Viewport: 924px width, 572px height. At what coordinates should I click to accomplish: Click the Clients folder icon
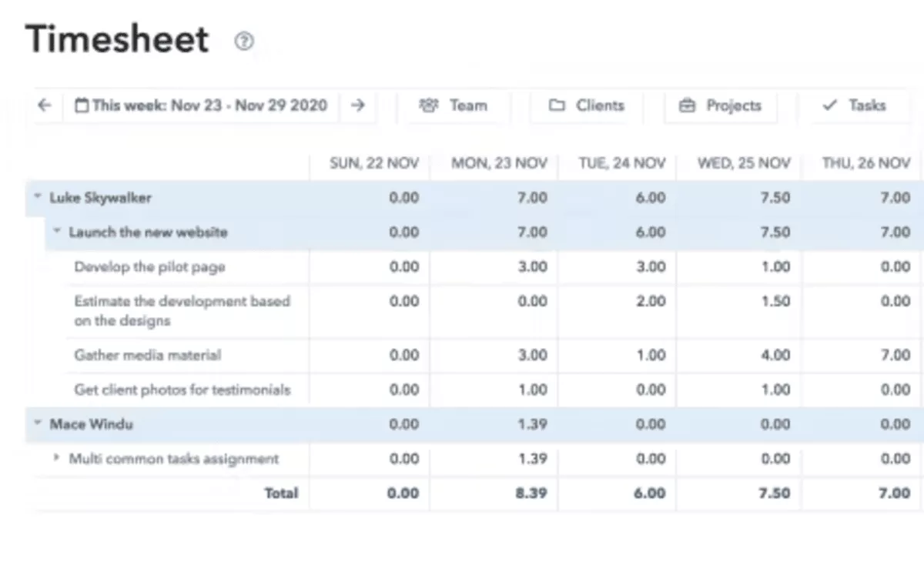point(557,105)
